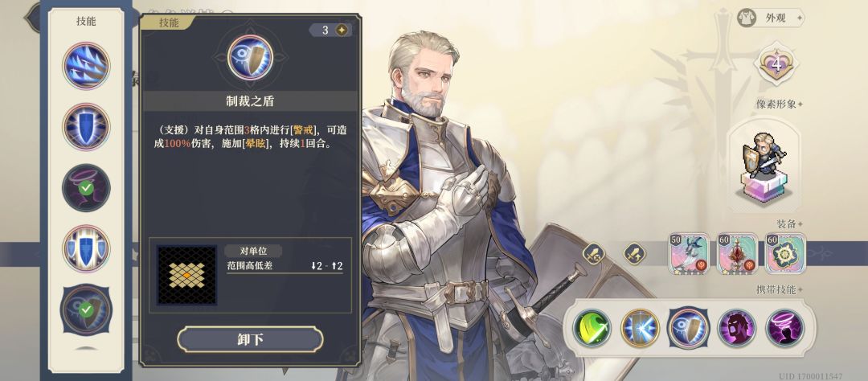Screen dimensions: 868x381
Task: Select the blue burst carried skill
Action: point(640,328)
